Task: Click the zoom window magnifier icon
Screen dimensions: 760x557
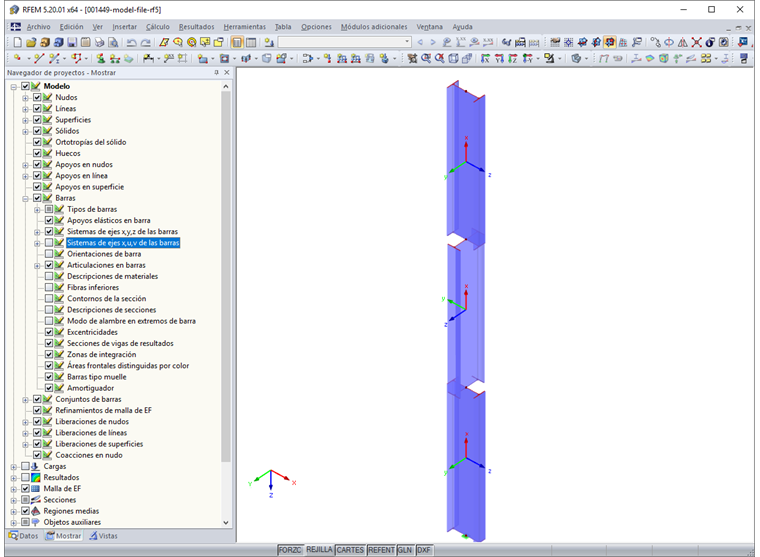Action: pyautogui.click(x=426, y=59)
